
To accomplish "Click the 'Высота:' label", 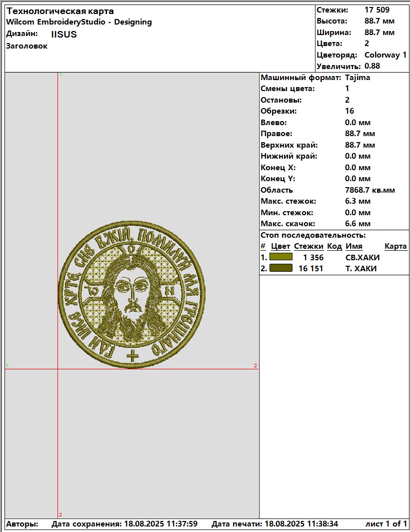I will [x=332, y=21].
